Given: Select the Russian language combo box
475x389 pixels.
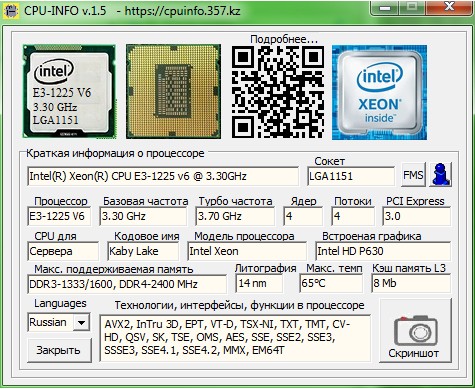Looking at the screenshot, I should [x=58, y=322].
